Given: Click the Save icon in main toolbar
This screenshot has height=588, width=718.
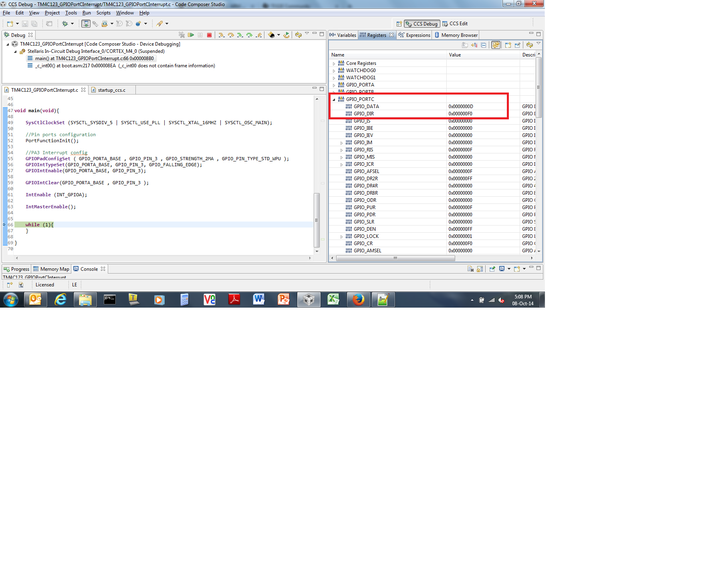Looking at the screenshot, I should (25, 24).
